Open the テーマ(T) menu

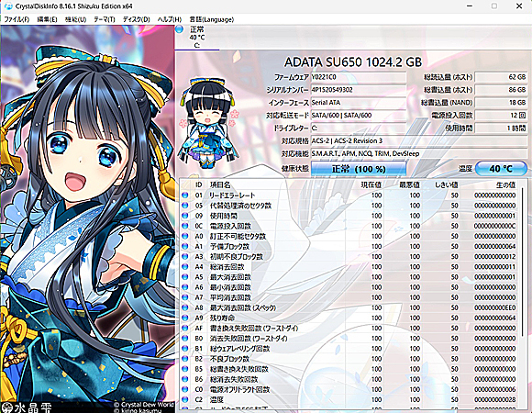coord(105,19)
